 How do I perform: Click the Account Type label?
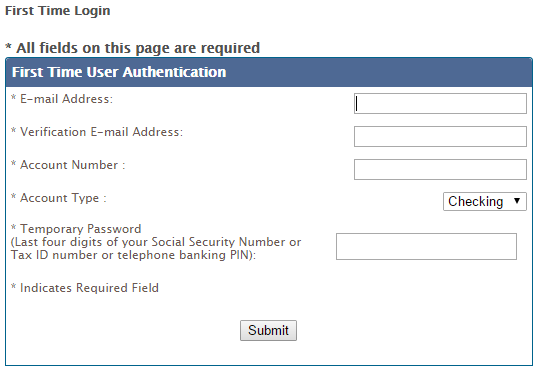63,198
